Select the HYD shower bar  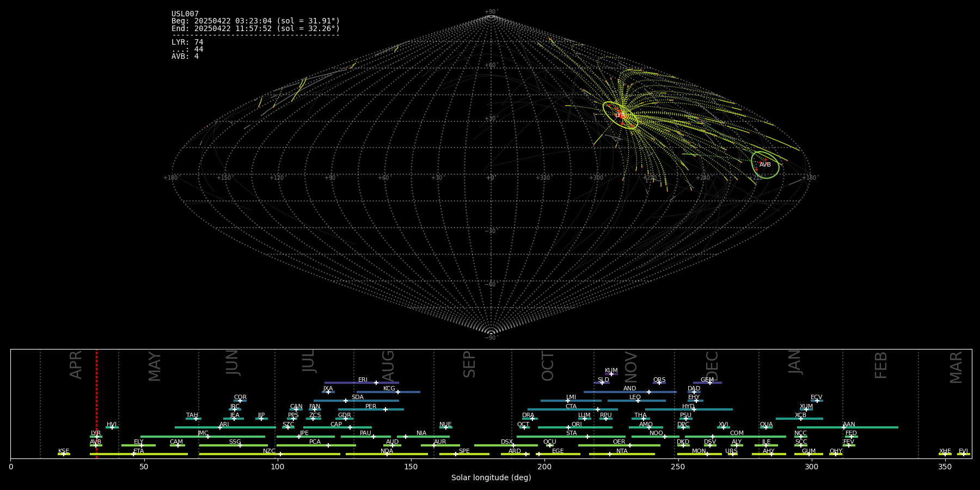[x=689, y=409]
